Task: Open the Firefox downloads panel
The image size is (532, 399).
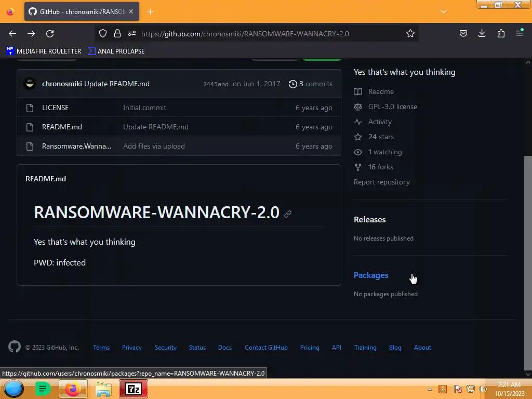Action: click(x=482, y=33)
